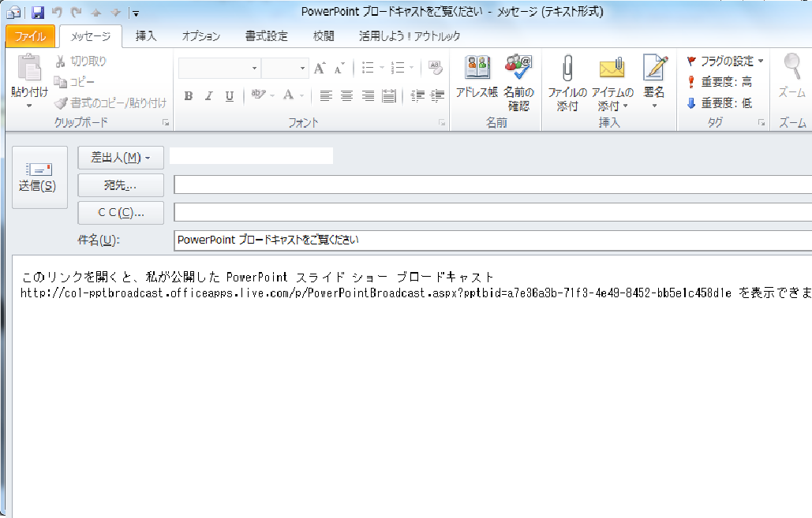Viewport: 812px width, 518px height.
Task: Toggle Bold formatting
Action: (x=189, y=95)
